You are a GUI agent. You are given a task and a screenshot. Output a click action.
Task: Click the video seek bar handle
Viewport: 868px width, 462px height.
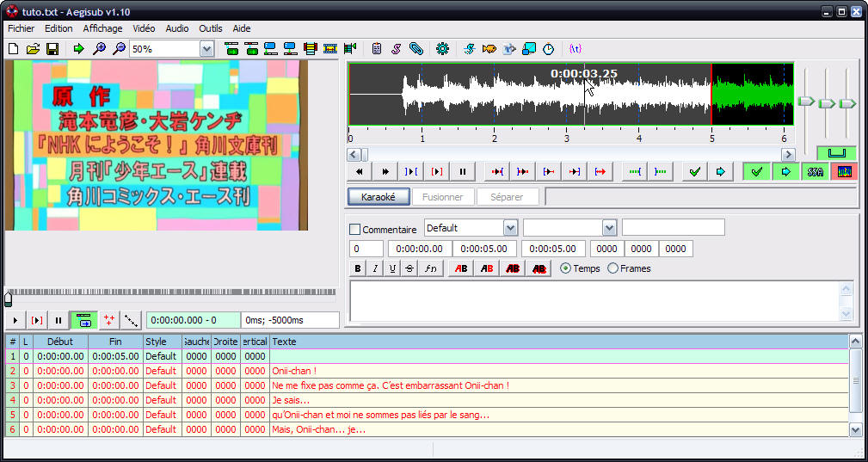(8, 299)
